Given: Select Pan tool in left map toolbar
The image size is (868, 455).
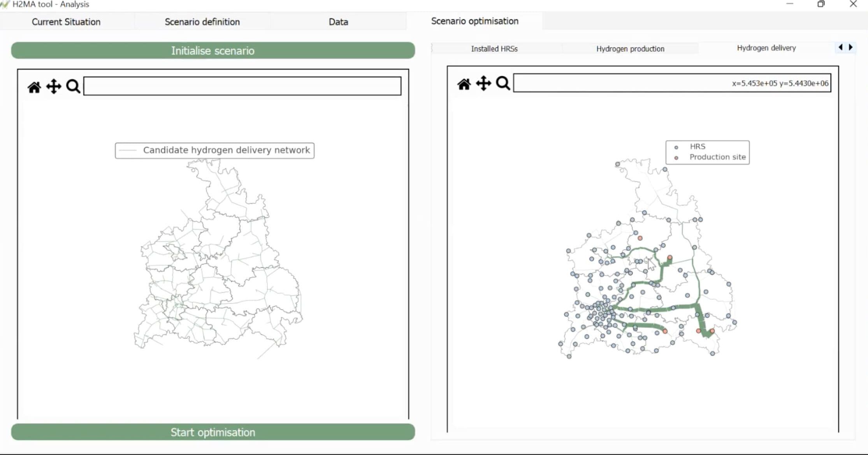Looking at the screenshot, I should tap(54, 86).
